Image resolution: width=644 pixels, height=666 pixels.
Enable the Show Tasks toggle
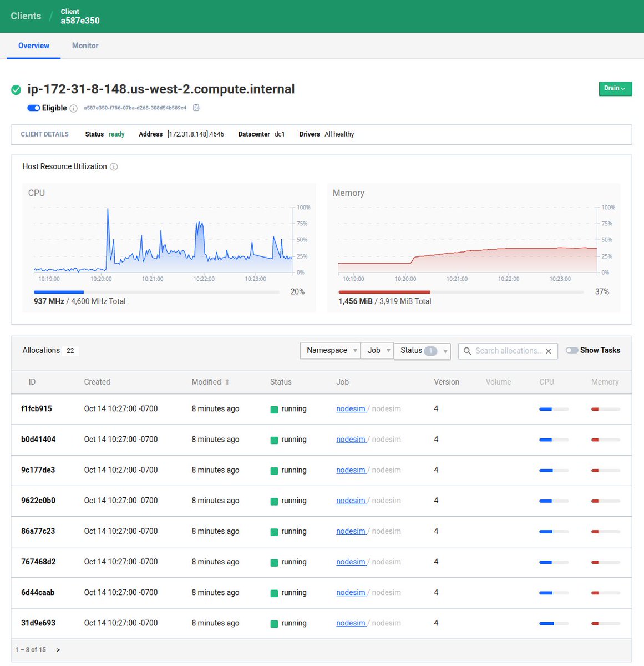coord(572,350)
